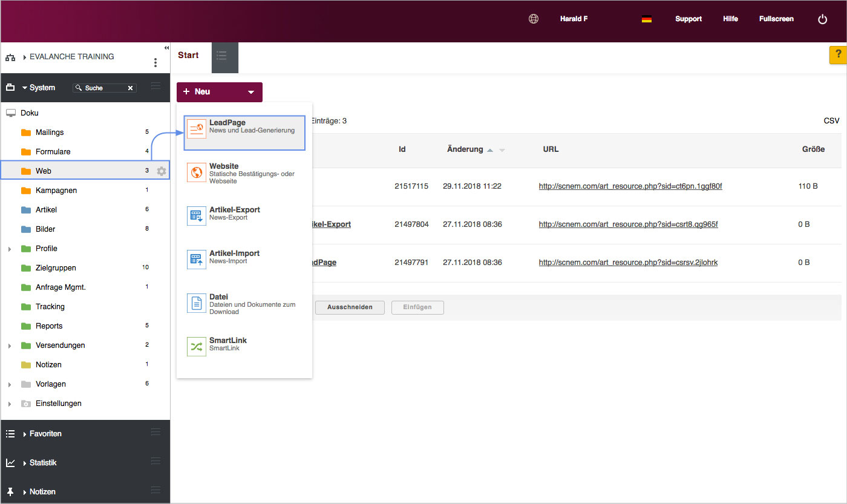Collapse sidebar with double arrow icon
Screen dimensions: 847x504
(166, 48)
